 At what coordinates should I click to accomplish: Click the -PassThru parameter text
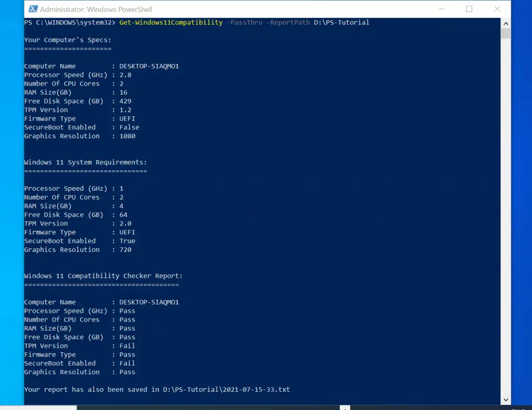[245, 22]
